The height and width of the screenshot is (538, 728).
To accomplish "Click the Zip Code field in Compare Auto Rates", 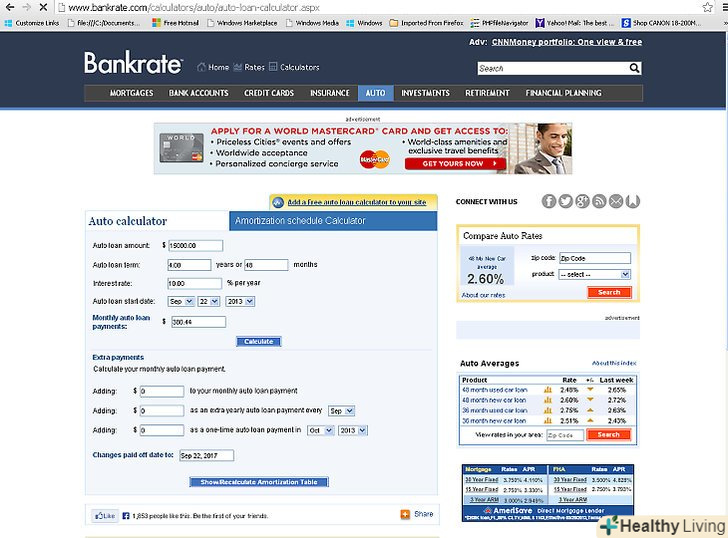I will click(595, 258).
